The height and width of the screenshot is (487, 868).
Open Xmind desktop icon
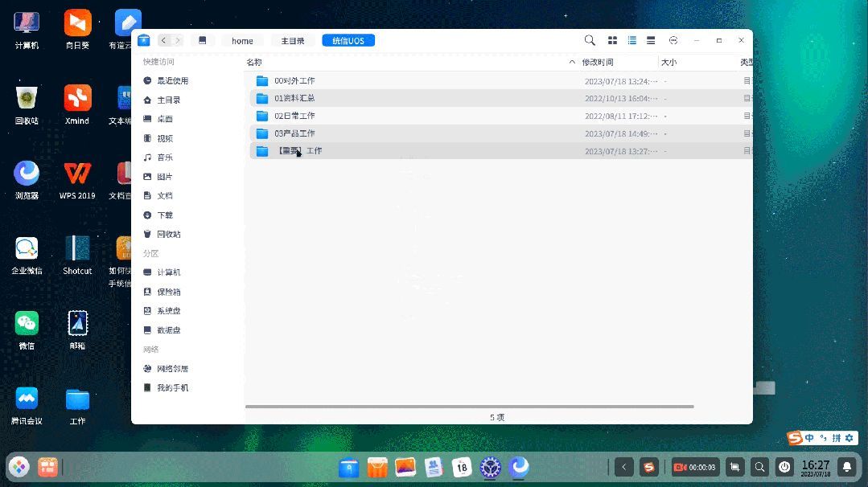click(77, 105)
